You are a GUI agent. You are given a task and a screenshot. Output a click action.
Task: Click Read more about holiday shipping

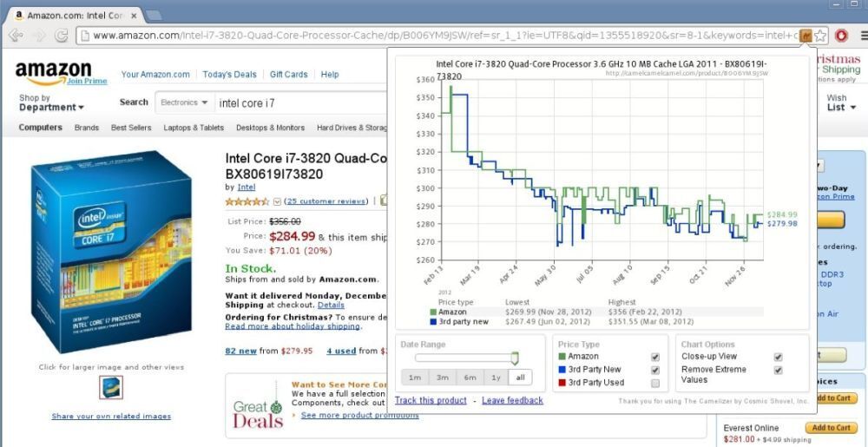click(293, 326)
